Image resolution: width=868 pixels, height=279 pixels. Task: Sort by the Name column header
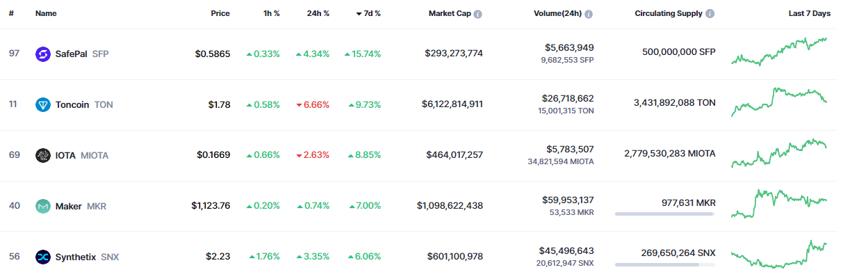(46, 13)
